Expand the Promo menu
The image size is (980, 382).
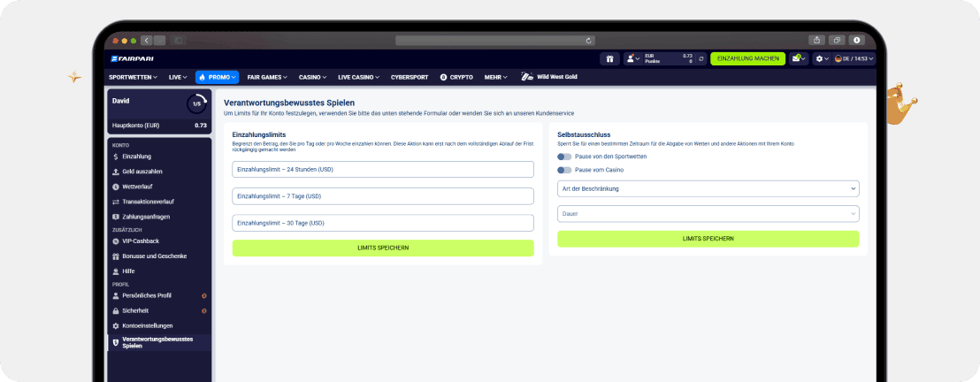(218, 77)
